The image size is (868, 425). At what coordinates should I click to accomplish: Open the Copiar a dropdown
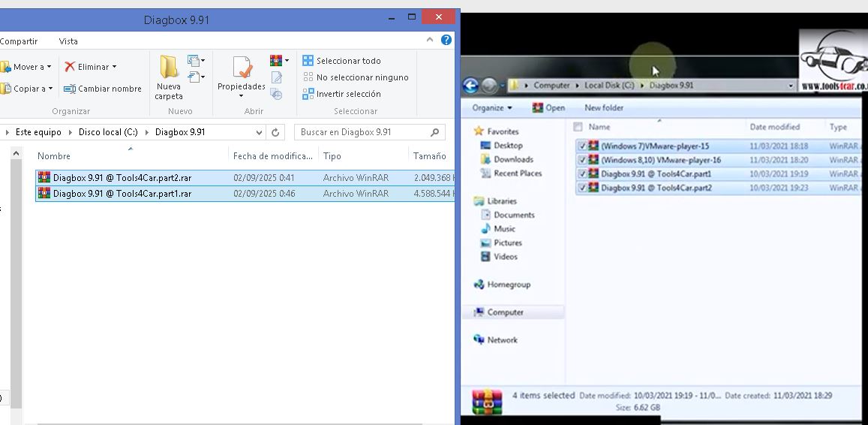[x=26, y=89]
